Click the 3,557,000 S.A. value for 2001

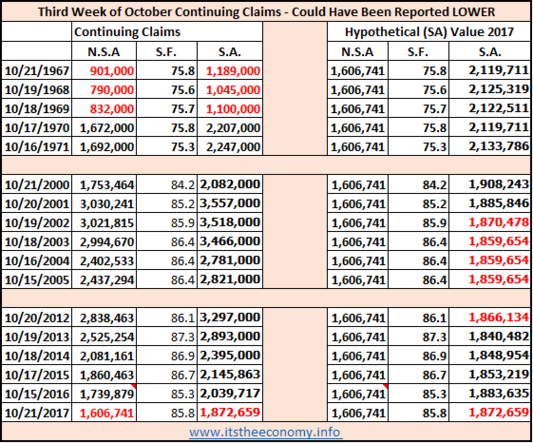coord(230,203)
